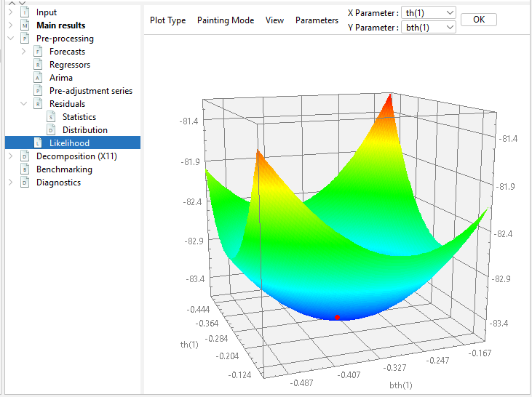Click the red minimum point on surface
Viewport: 532px width, 397px height.
tap(337, 317)
